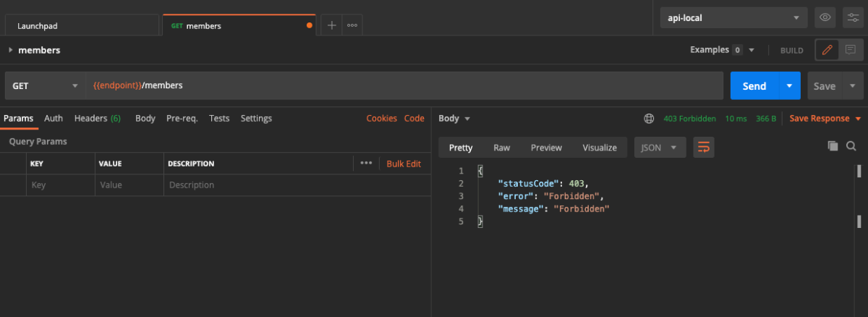Click the Value input cell
This screenshot has height=317, width=868.
click(129, 185)
